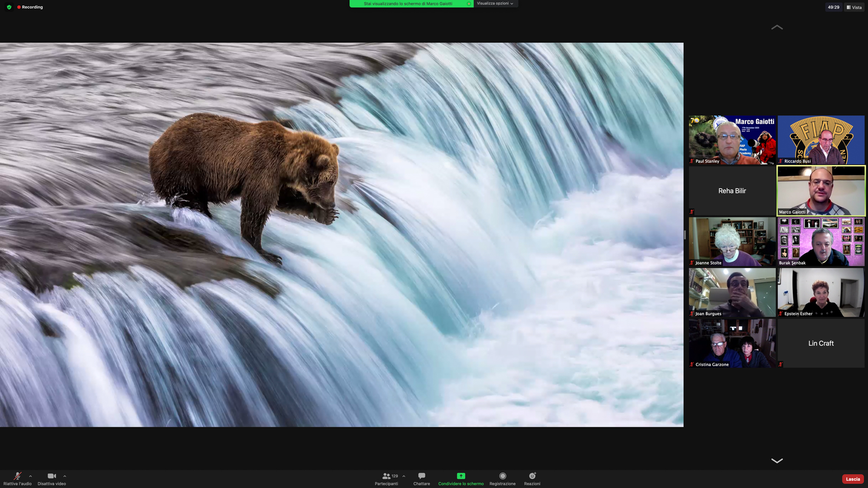The image size is (868, 488).
Task: Open the Reazioni emoji menu
Action: (532, 479)
